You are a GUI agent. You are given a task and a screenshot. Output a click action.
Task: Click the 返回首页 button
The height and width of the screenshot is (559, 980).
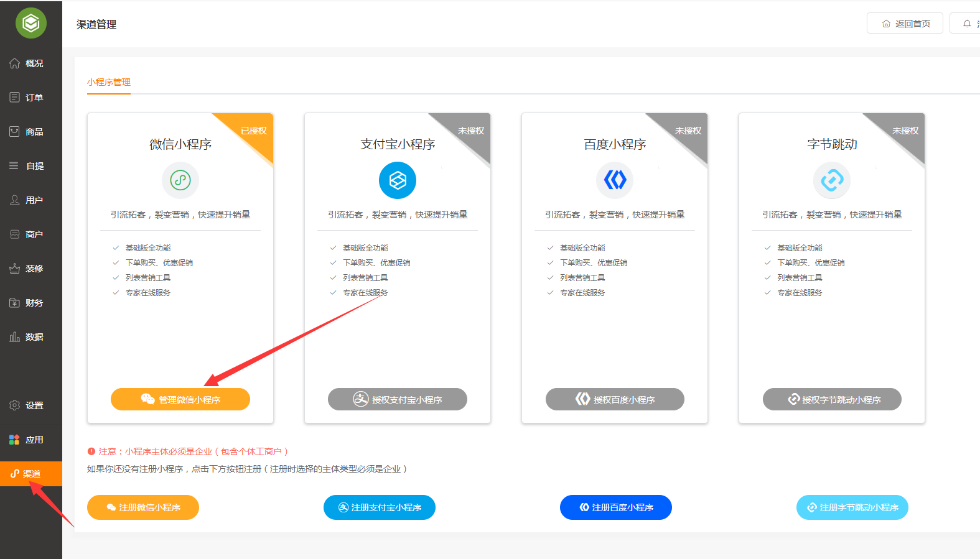(x=905, y=24)
